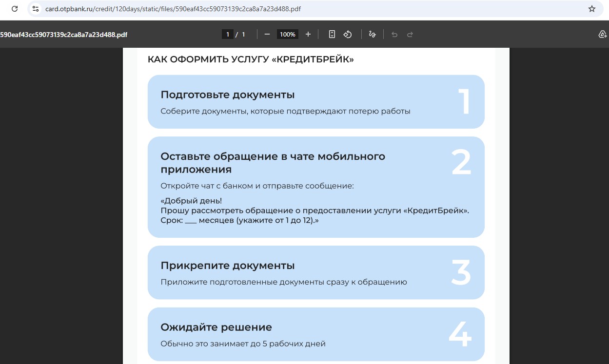The height and width of the screenshot is (364, 609).
Task: Click the «Ожидайте решение» step heading
Action: (x=216, y=327)
